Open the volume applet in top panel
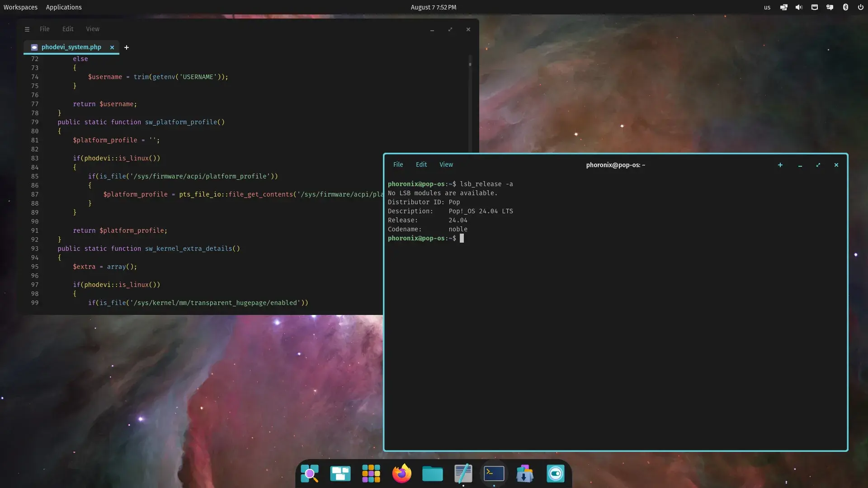The width and height of the screenshot is (868, 488). click(x=799, y=7)
